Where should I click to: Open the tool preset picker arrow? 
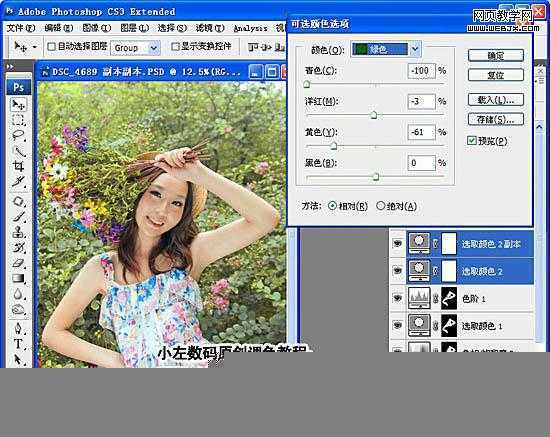pos(34,47)
